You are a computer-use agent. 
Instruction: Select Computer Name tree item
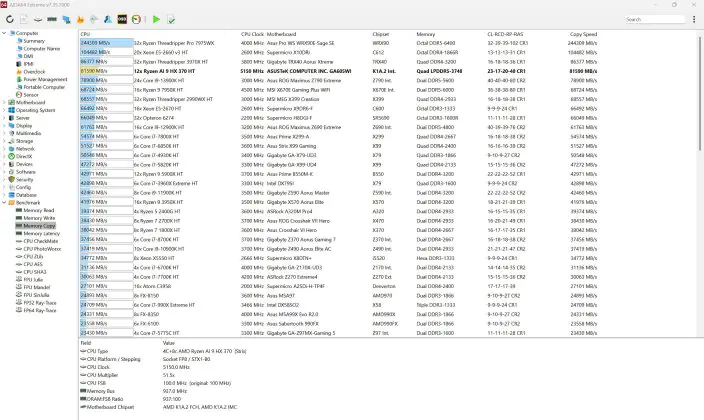click(41, 49)
